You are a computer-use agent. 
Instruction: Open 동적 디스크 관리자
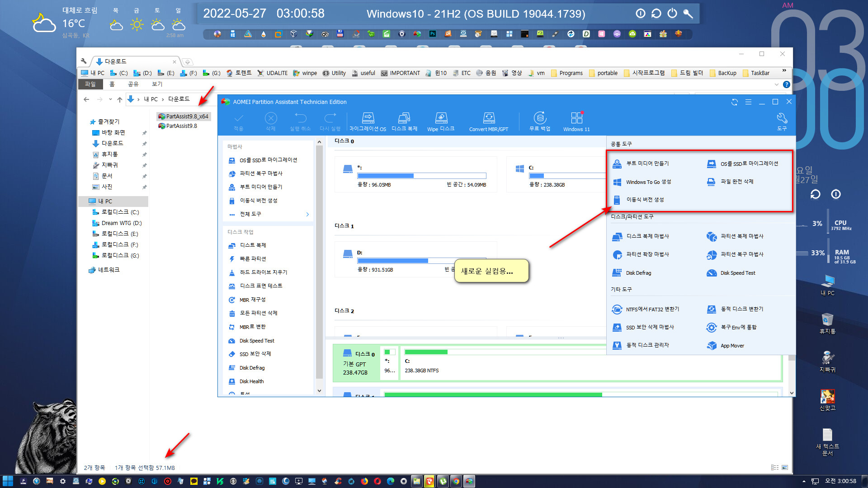641,345
